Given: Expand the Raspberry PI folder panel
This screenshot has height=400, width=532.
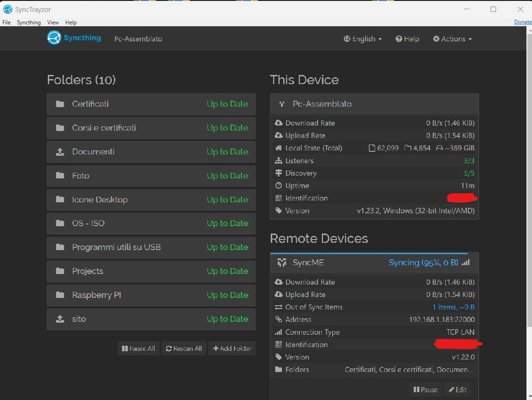Looking at the screenshot, I should tap(151, 295).
